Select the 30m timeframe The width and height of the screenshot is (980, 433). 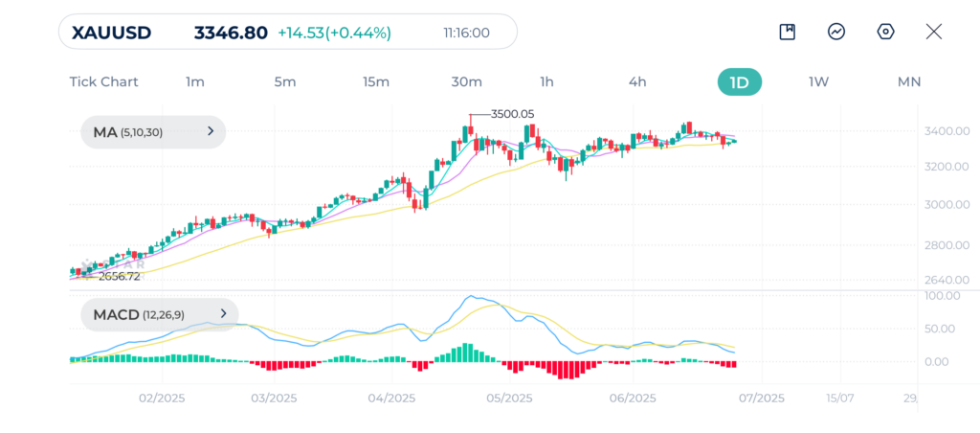point(466,81)
